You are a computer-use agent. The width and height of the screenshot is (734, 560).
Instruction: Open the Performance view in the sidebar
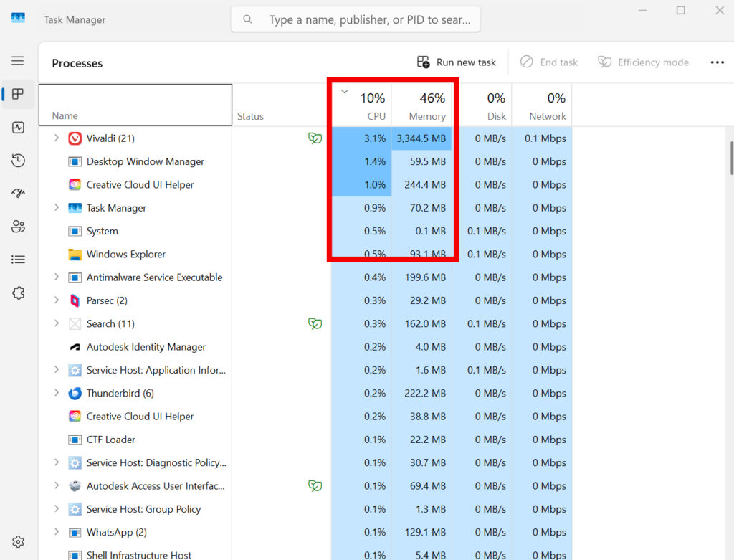tap(18, 128)
